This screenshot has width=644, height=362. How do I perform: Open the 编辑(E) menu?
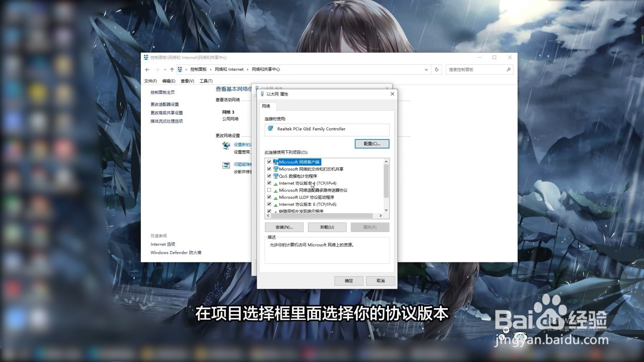pyautogui.click(x=169, y=81)
